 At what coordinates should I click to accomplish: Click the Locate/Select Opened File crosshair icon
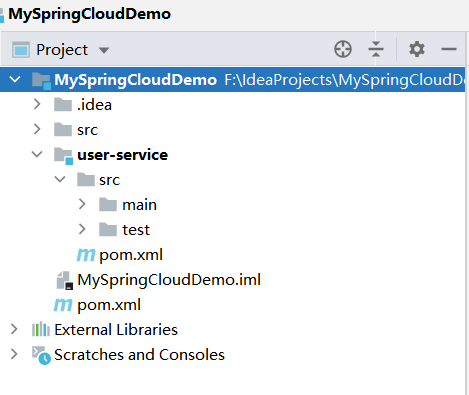[343, 49]
